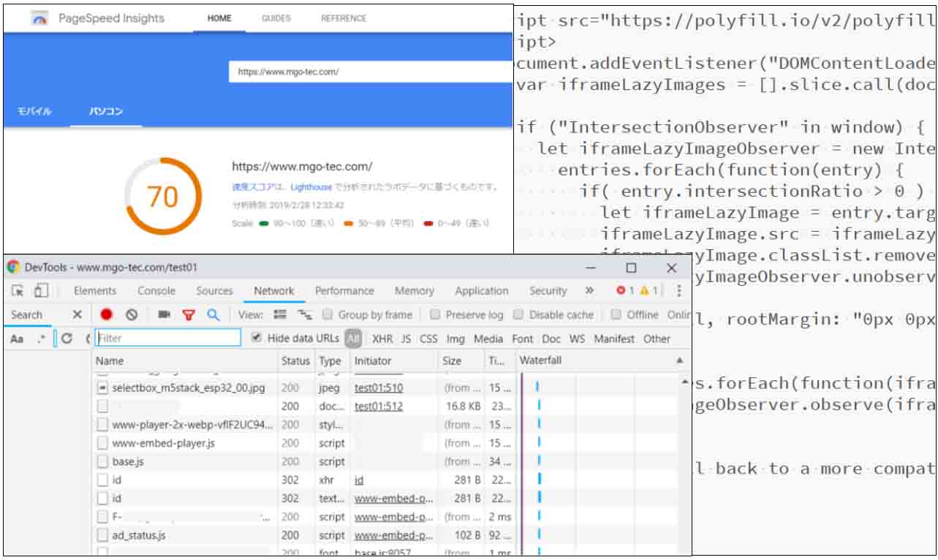Switch to the Performance tab

[344, 291]
